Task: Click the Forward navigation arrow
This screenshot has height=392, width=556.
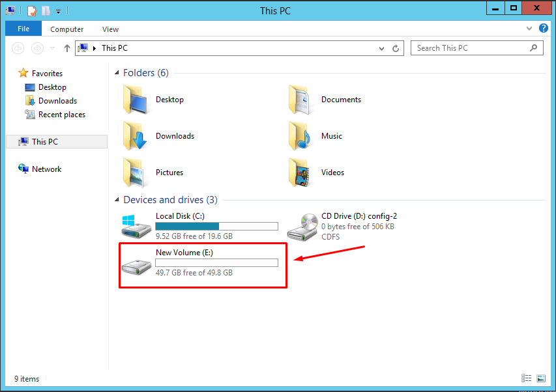Action: [x=37, y=48]
